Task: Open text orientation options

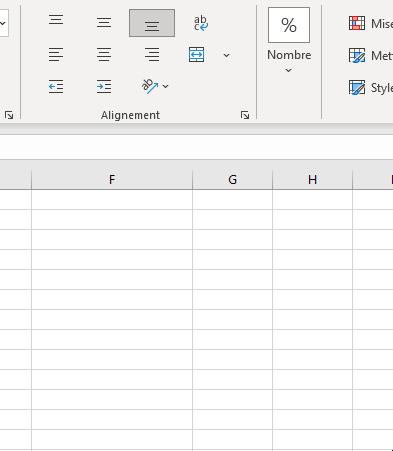Action: tap(155, 86)
